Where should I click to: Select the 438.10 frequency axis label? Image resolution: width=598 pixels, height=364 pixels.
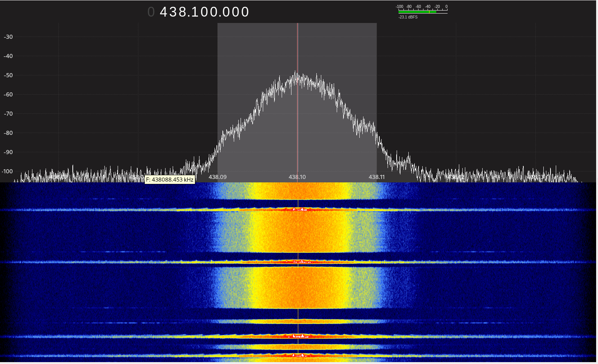(x=297, y=177)
